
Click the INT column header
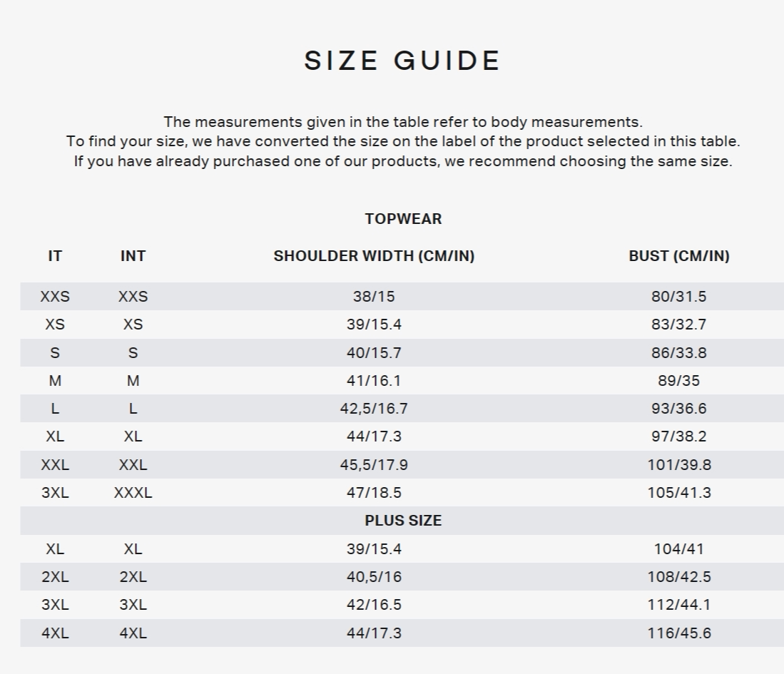click(x=133, y=256)
